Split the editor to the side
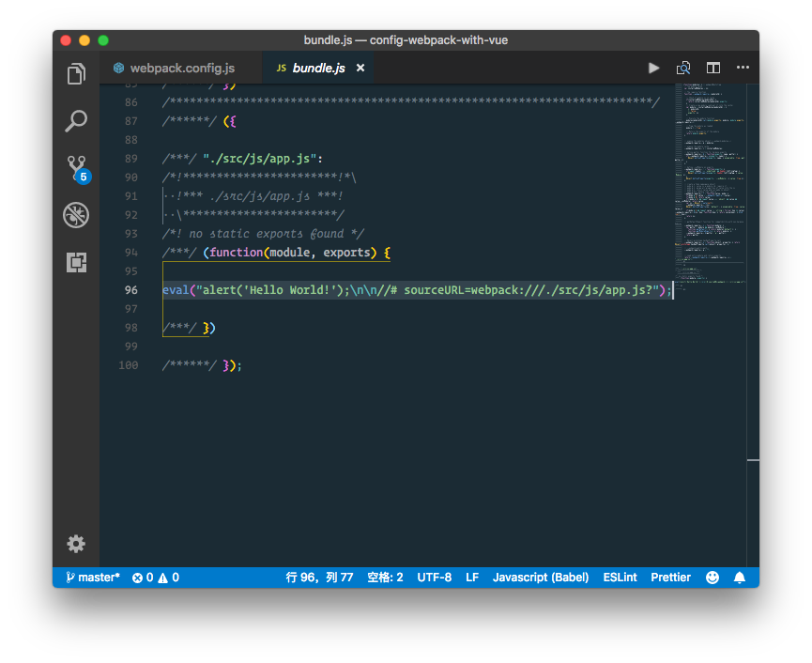812x663 pixels. pos(713,68)
